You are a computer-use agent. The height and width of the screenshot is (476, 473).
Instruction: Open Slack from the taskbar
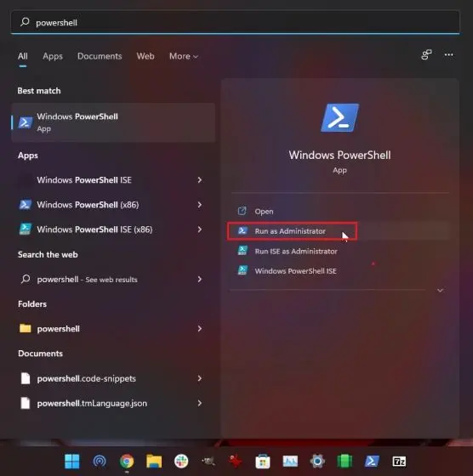(x=181, y=462)
